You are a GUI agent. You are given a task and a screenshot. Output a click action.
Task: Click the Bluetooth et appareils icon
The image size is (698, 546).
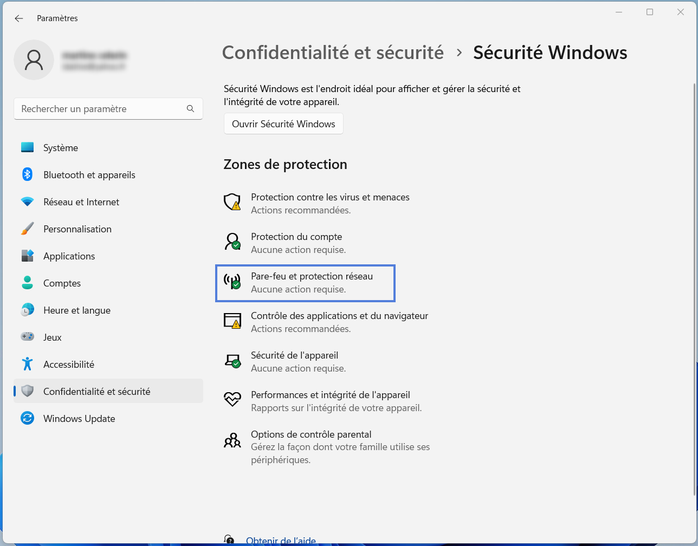(27, 175)
